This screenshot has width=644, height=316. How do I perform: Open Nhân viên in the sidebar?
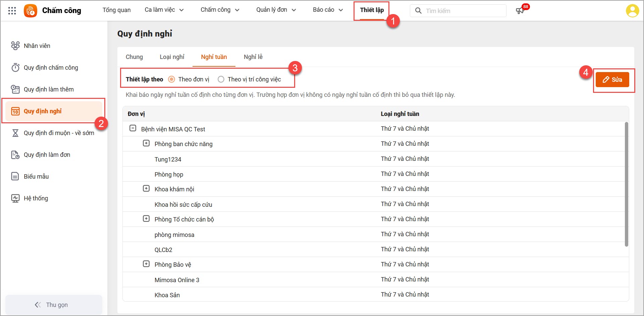click(37, 46)
